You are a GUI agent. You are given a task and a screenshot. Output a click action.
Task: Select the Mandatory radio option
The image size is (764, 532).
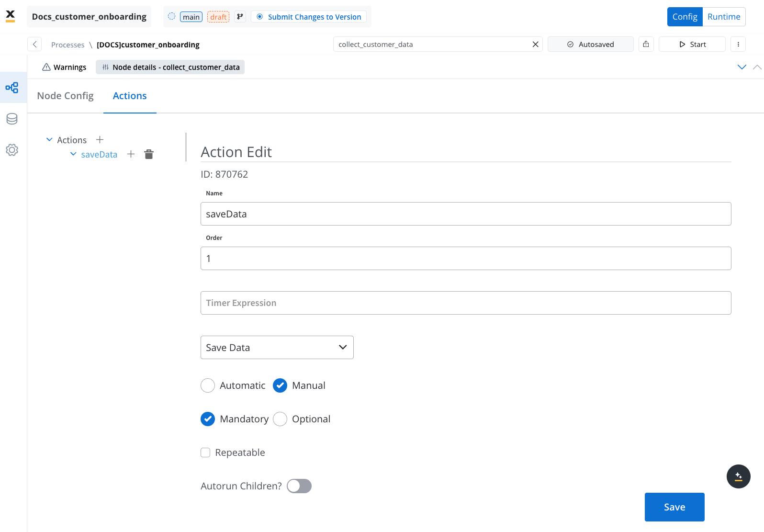point(208,419)
